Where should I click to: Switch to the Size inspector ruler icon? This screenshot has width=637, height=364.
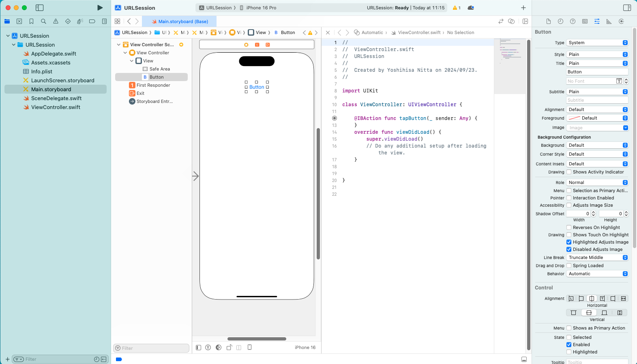pyautogui.click(x=609, y=21)
